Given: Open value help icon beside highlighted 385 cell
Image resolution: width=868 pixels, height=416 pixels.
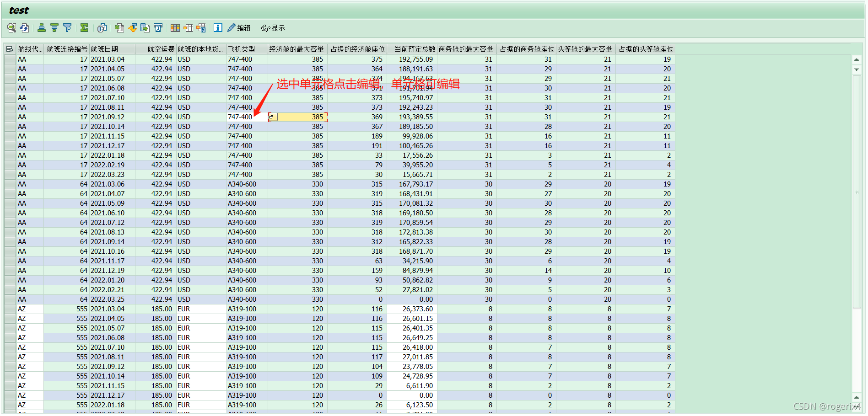Looking at the screenshot, I should pos(273,117).
